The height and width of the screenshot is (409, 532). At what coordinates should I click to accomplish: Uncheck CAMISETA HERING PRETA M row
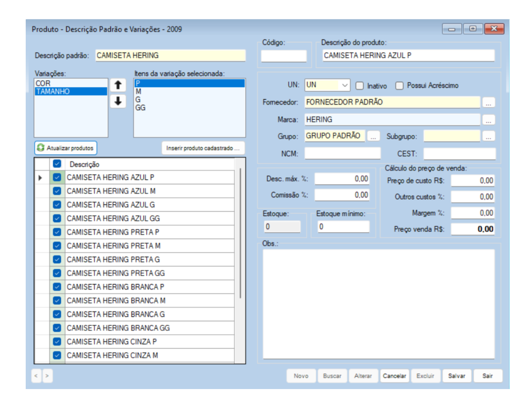click(57, 246)
